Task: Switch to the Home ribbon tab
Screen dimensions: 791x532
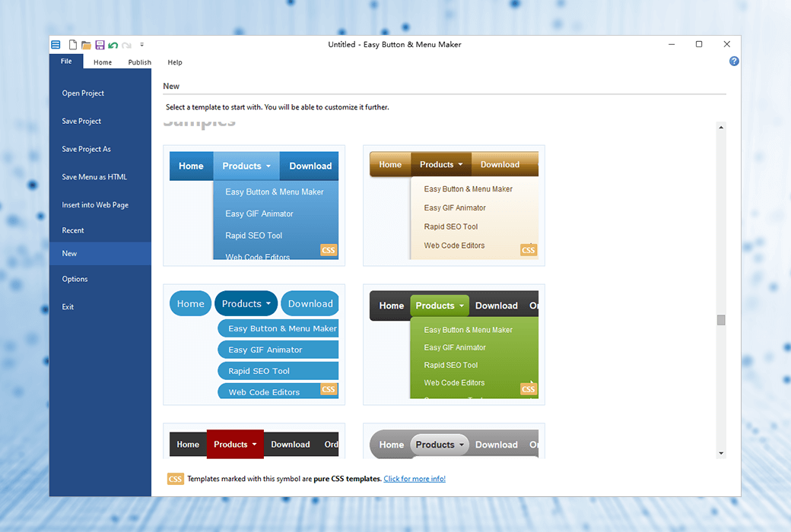Action: [103, 62]
